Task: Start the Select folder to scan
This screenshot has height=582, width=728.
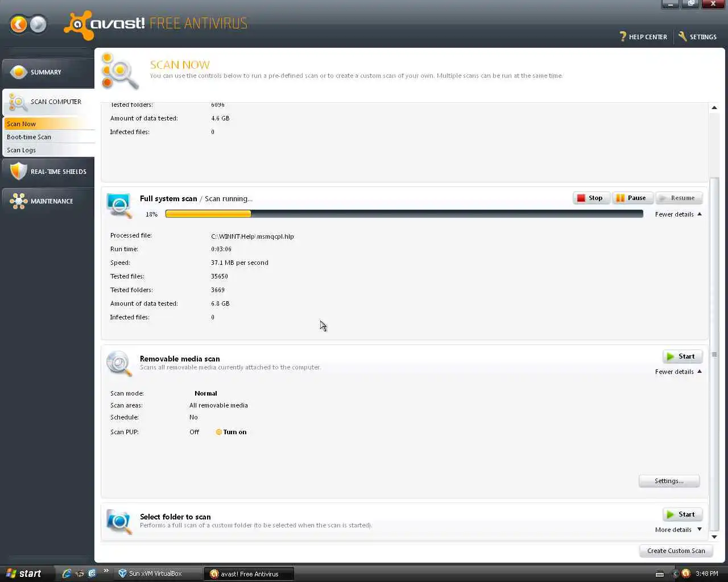Action: coord(682,514)
